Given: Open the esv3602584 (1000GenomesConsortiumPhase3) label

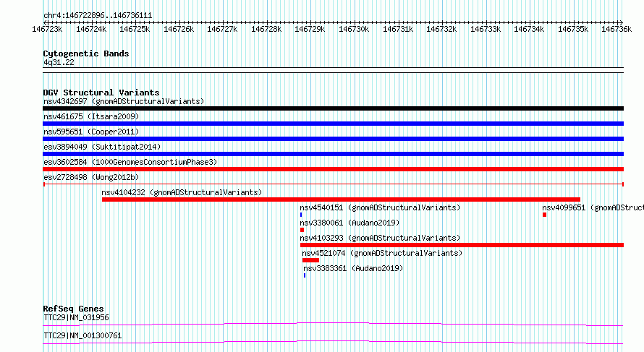Looking at the screenshot, I should click(x=130, y=162).
